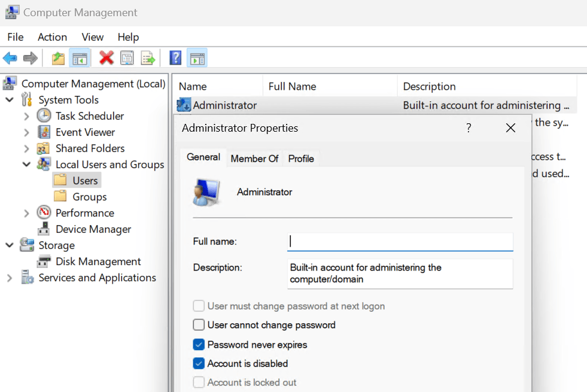The height and width of the screenshot is (392, 587).
Task: Expand the Services and Applications node
Action: [x=10, y=278]
